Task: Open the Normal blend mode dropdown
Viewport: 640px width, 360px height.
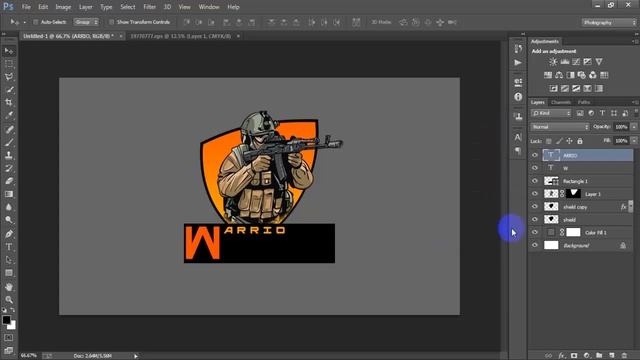Action: 560,127
